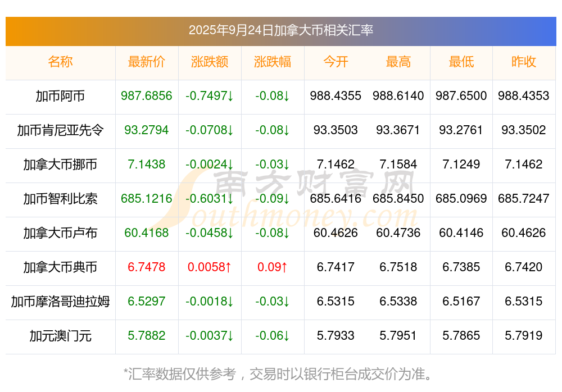This screenshot has height=392, width=562.
Task: Click the change amount -0.6031↓
Action: tap(210, 198)
